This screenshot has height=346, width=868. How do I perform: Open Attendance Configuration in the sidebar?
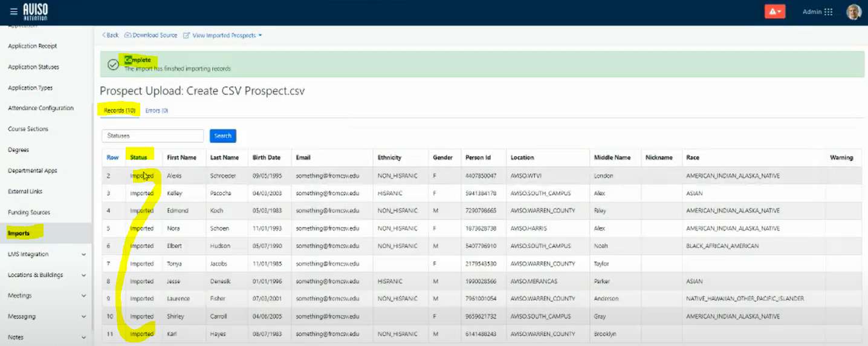(x=40, y=108)
